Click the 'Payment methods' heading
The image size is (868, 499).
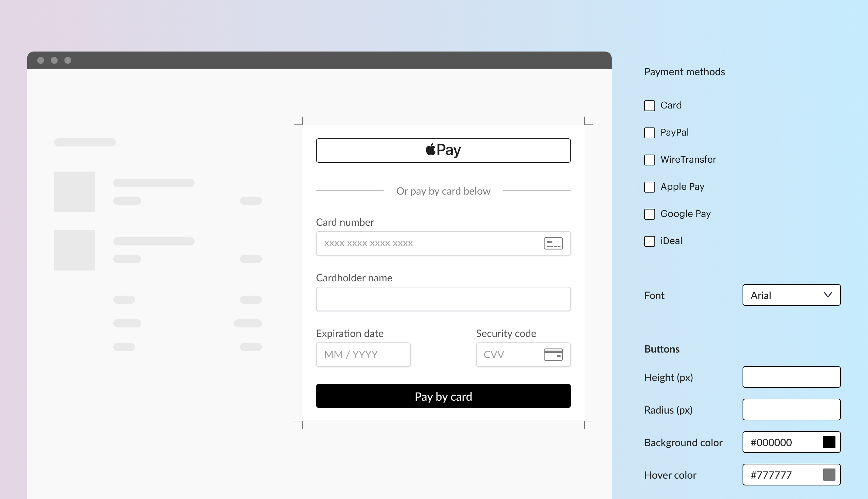click(x=684, y=72)
